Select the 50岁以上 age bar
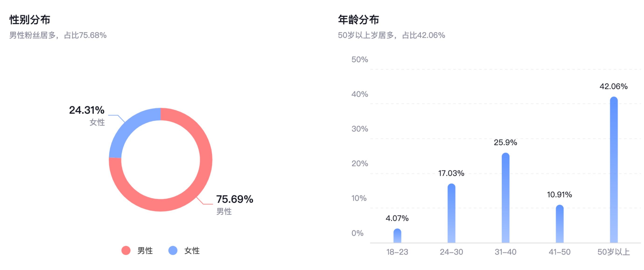This screenshot has width=644, height=270. 614,170
